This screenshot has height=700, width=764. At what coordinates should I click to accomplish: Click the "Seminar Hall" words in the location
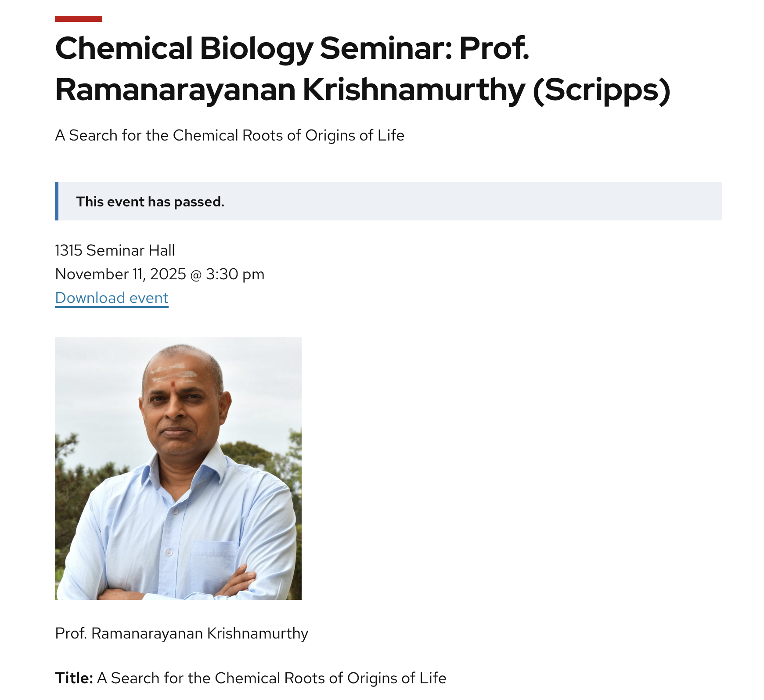130,250
